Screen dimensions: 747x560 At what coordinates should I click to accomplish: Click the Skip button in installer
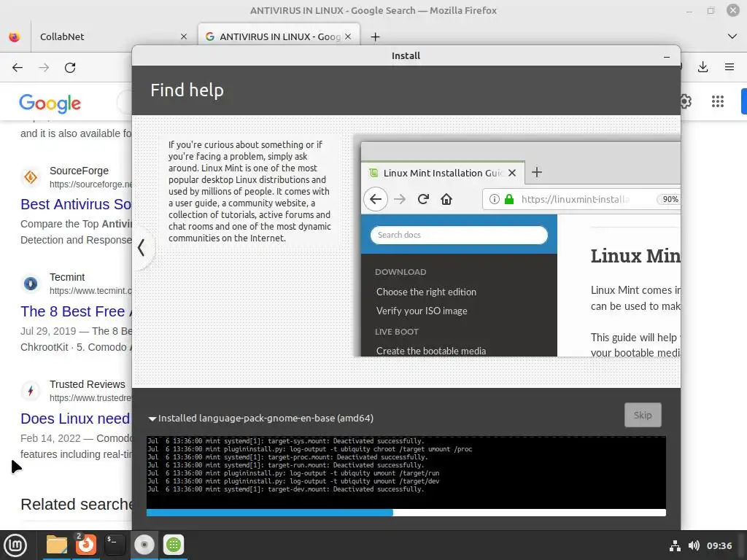(x=643, y=415)
